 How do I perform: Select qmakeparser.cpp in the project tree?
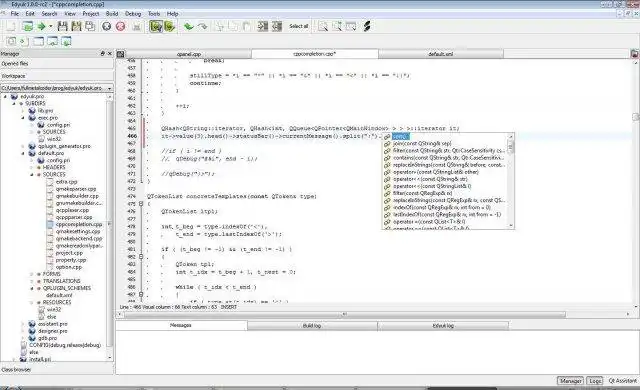click(x=76, y=189)
